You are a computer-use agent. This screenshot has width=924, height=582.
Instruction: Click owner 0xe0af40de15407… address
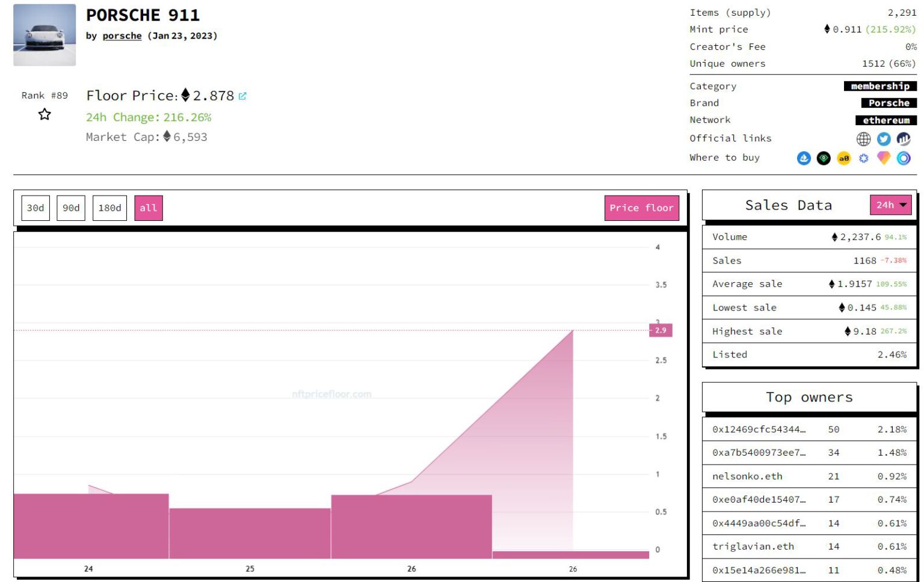(x=759, y=500)
